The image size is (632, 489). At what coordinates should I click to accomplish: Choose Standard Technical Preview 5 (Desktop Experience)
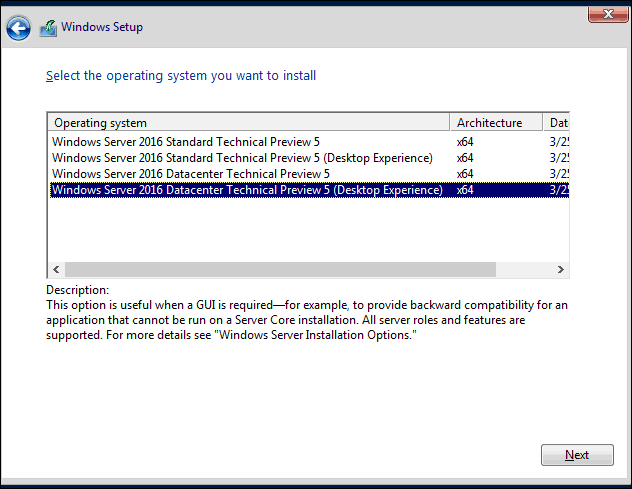click(241, 158)
